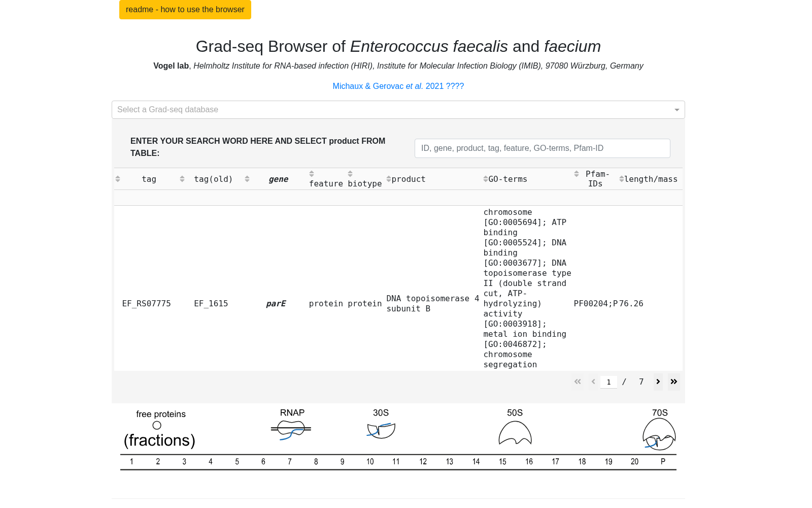Viewport: 812px width, 508px height.
Task: Sort table by length/mass column
Action: point(622,179)
